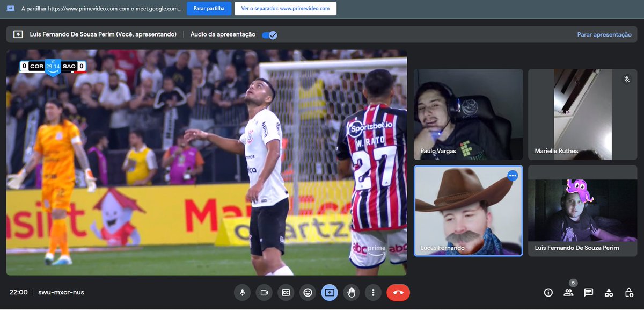Open host controls lock icon

(629, 292)
